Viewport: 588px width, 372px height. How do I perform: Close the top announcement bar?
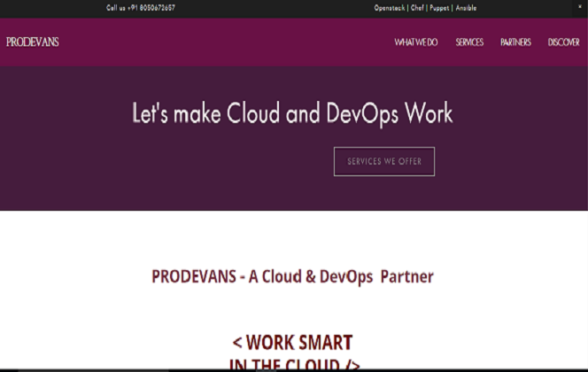coord(580,7)
